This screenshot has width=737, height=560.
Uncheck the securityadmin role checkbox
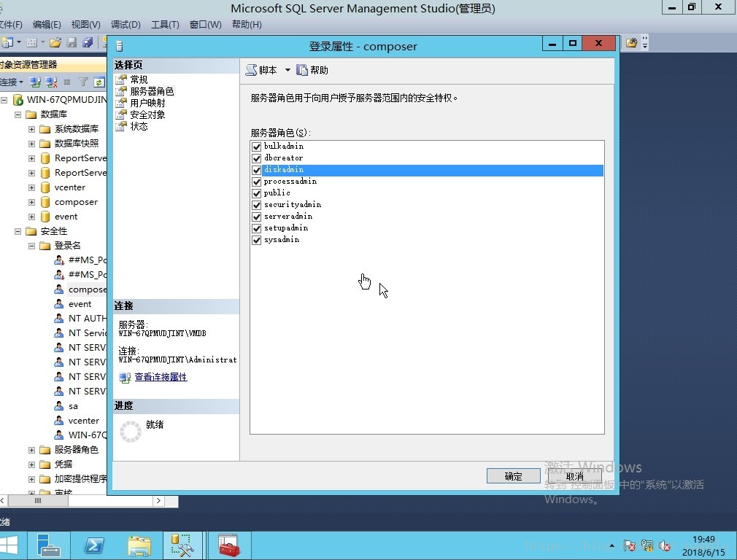tap(257, 206)
